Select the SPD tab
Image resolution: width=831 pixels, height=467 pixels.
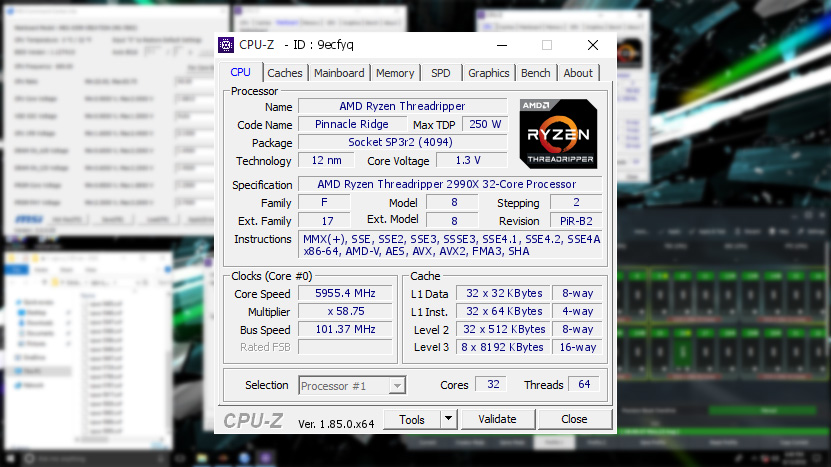coord(440,73)
